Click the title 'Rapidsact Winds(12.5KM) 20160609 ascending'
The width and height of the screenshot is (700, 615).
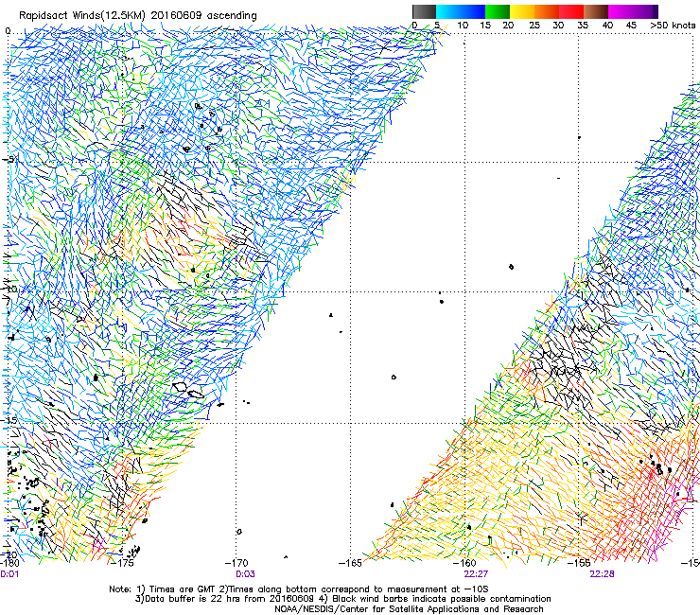click(x=138, y=16)
